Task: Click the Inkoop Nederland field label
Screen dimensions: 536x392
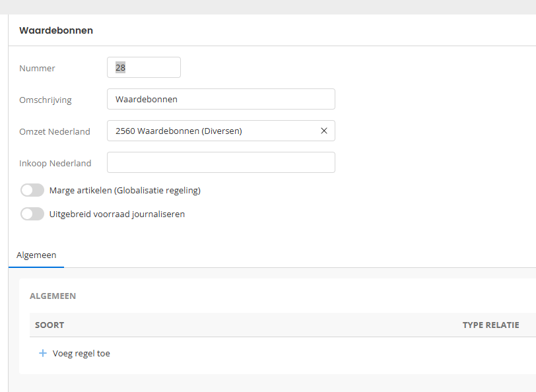Action: [55, 163]
